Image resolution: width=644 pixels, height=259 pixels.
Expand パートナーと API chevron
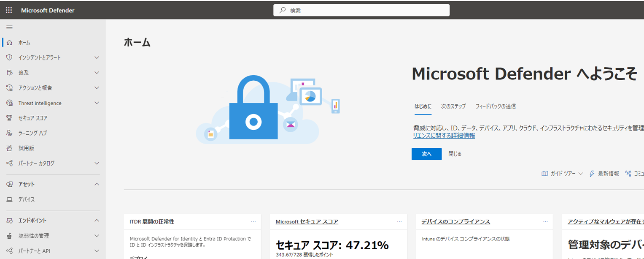[97, 251]
